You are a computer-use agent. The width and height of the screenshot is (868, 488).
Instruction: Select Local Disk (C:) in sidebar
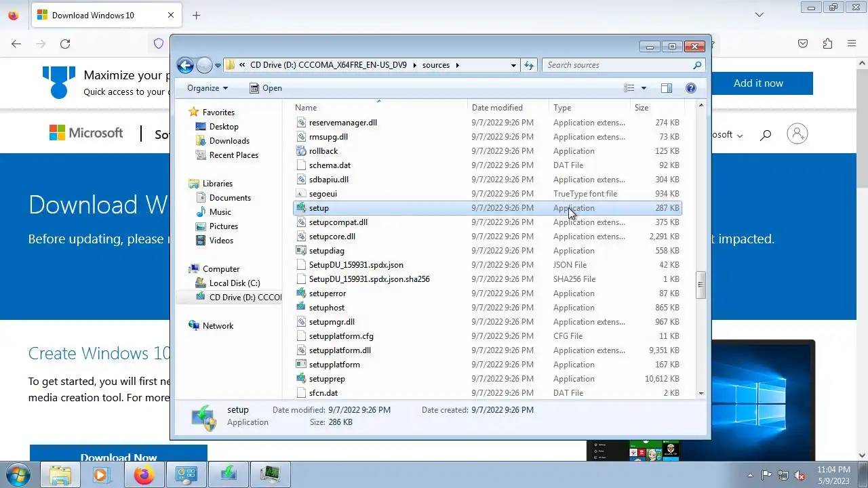[x=234, y=283]
